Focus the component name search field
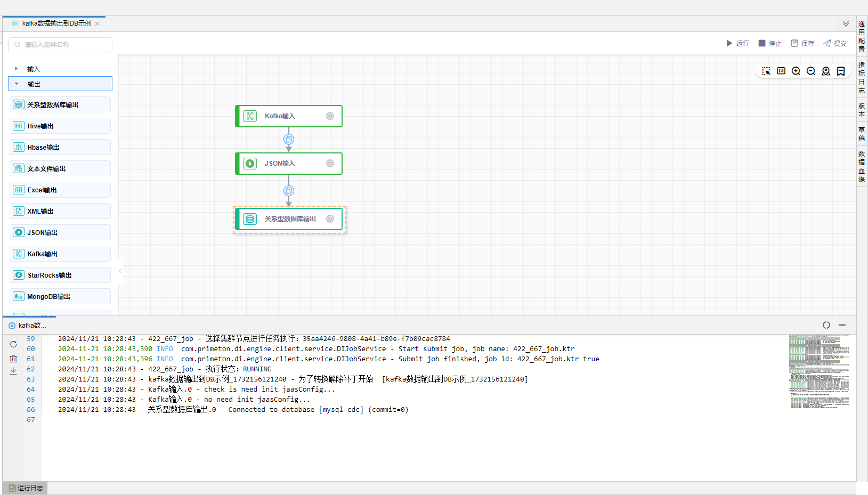This screenshot has width=868, height=495. 64,45
